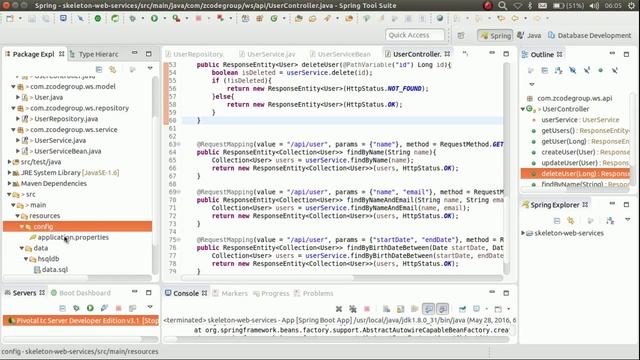The height and width of the screenshot is (360, 640).
Task: Toggle Show Console on Standard Out
Action: pyautogui.click(x=428, y=309)
